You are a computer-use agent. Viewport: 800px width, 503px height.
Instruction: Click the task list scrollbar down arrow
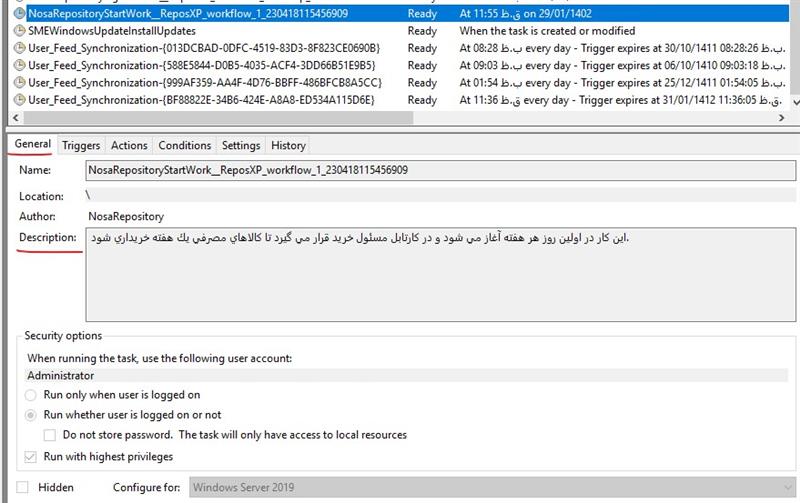coord(794,102)
